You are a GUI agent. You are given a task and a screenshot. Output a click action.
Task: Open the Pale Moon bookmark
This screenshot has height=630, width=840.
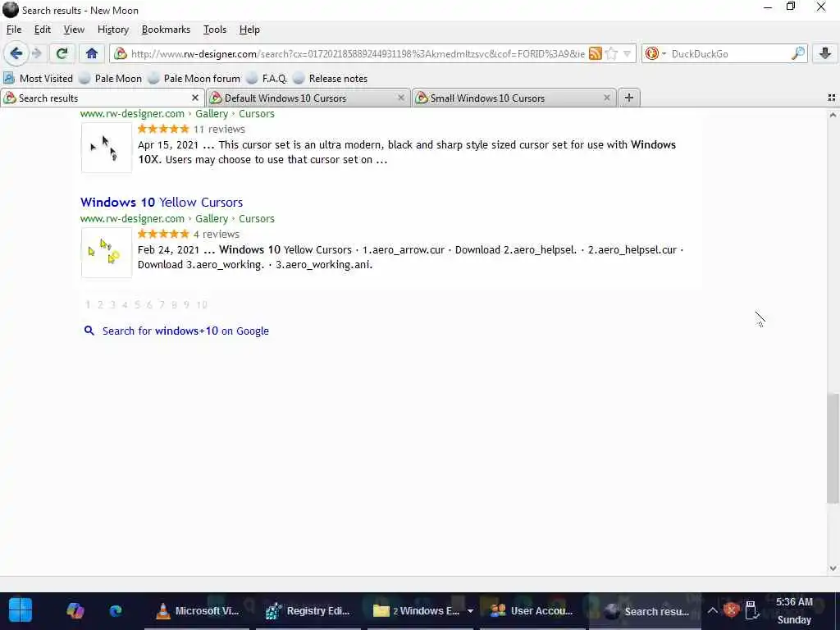pos(111,78)
